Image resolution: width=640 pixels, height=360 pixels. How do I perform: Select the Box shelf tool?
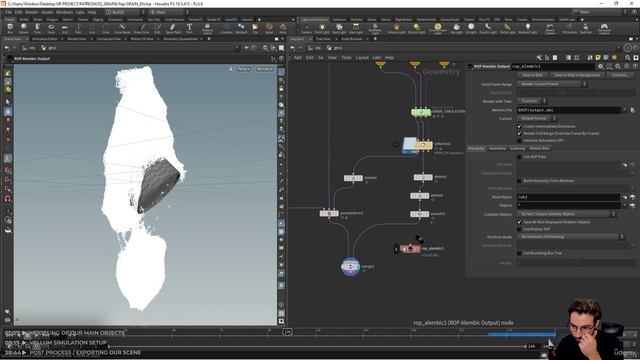click(10, 28)
